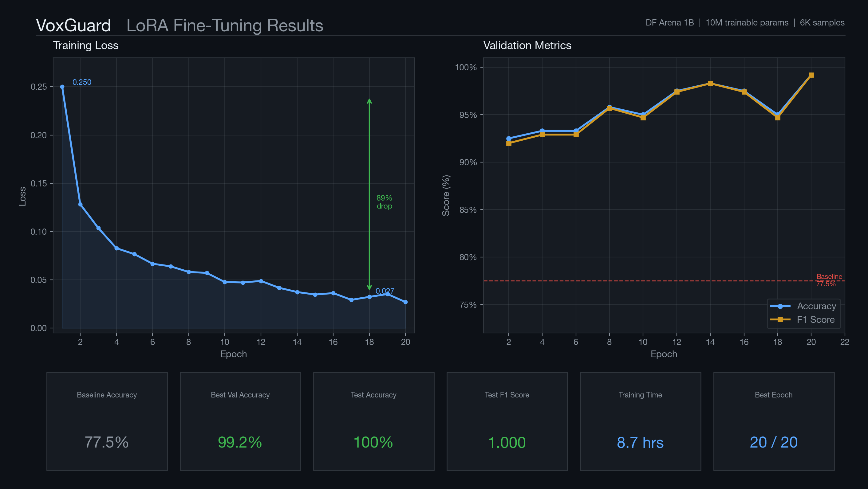Toggle the Accuracy series visibility in legend
868x489 pixels.
[817, 306]
